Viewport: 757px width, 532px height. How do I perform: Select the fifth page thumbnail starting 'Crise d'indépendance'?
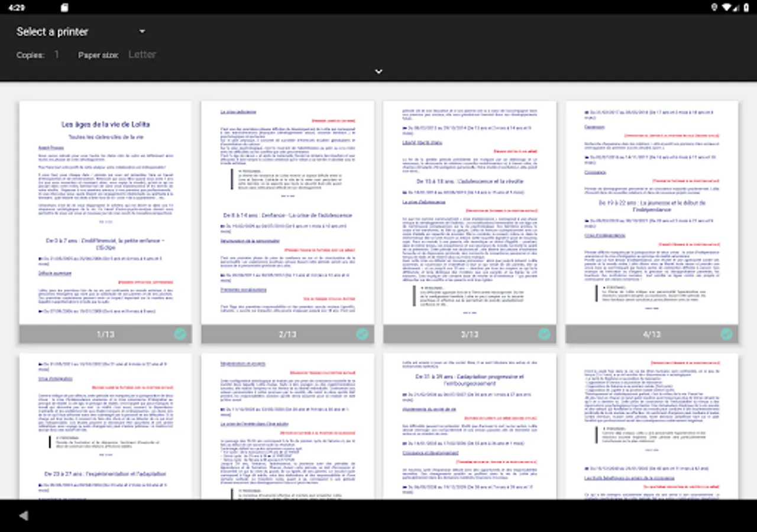(x=105, y=426)
